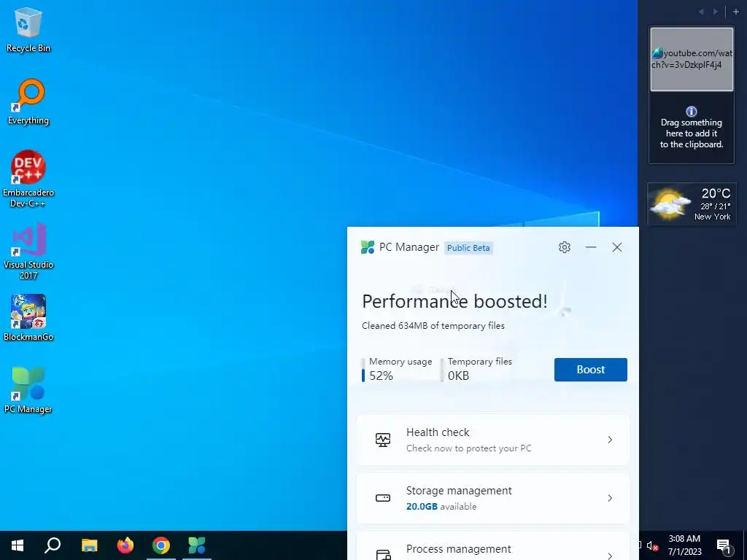
Task: Select the BlockmanGo desktop shortcut
Action: [x=28, y=318]
